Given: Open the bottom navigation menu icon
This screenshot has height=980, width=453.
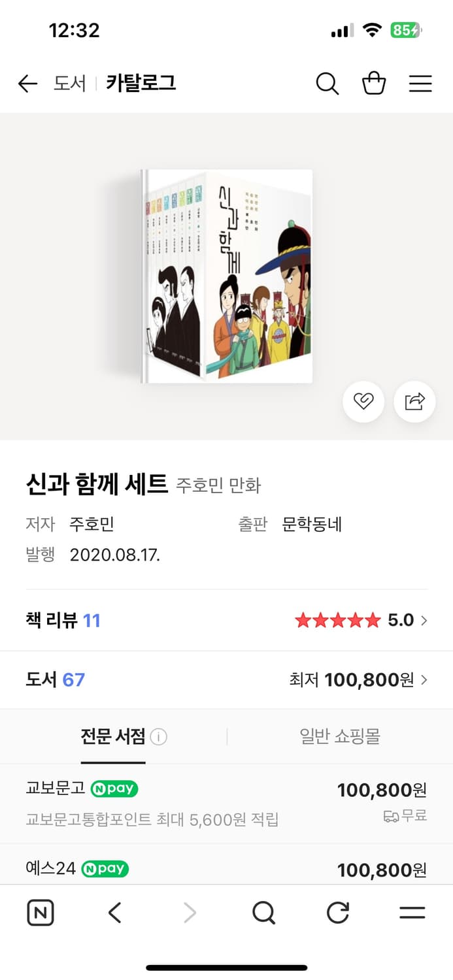Looking at the screenshot, I should point(412,914).
